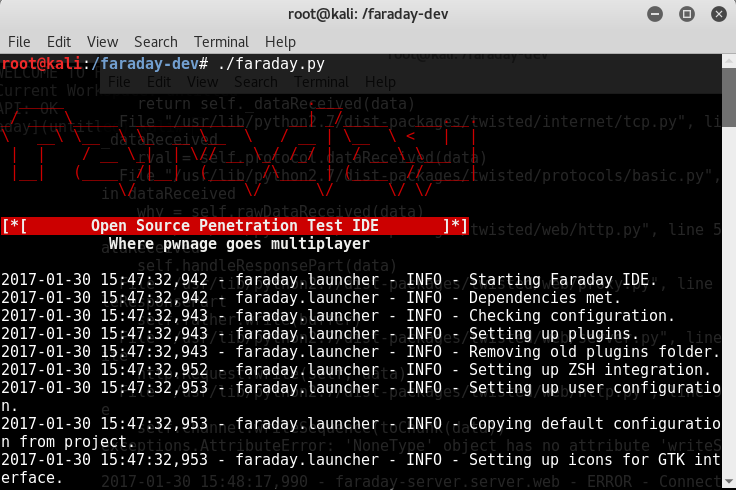736x490 pixels.
Task: Maximize the terminal window
Action: 687,14
